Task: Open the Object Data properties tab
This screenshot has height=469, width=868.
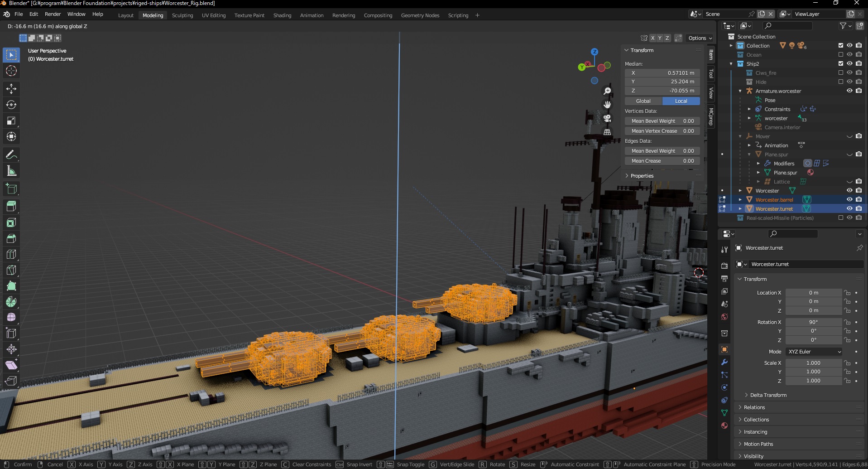Action: click(x=724, y=413)
